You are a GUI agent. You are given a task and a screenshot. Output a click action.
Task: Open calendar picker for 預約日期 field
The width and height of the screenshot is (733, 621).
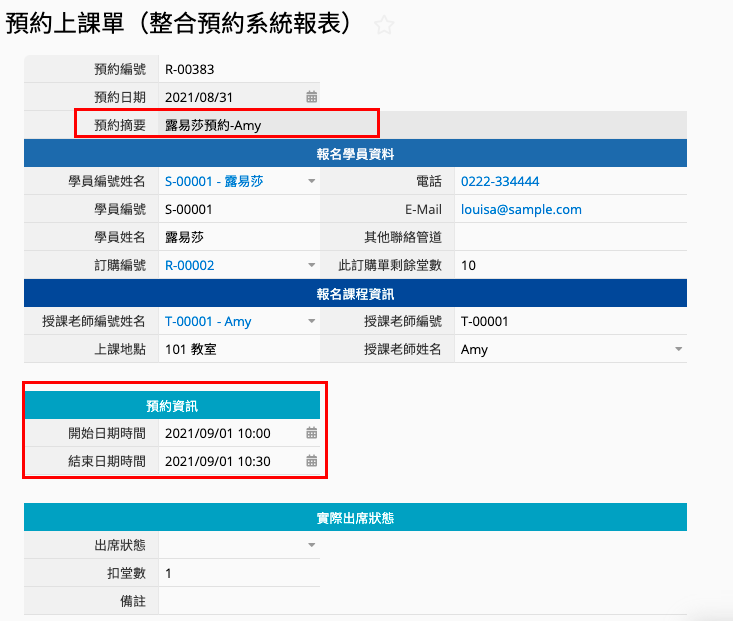(x=311, y=97)
